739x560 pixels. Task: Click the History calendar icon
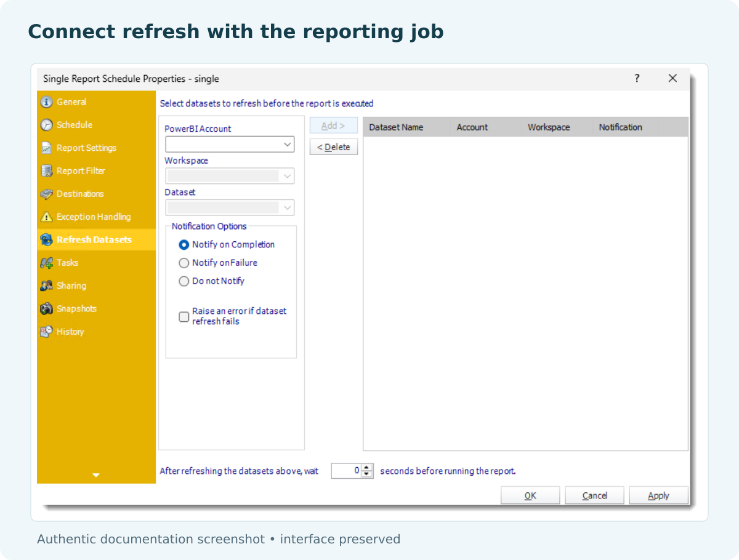[46, 332]
